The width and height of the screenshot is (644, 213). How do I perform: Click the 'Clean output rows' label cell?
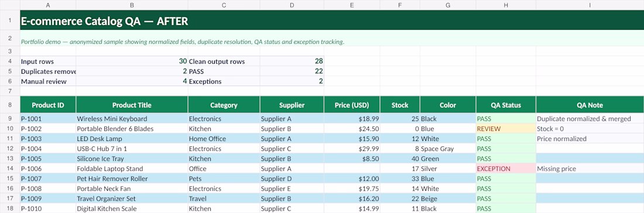pos(224,61)
